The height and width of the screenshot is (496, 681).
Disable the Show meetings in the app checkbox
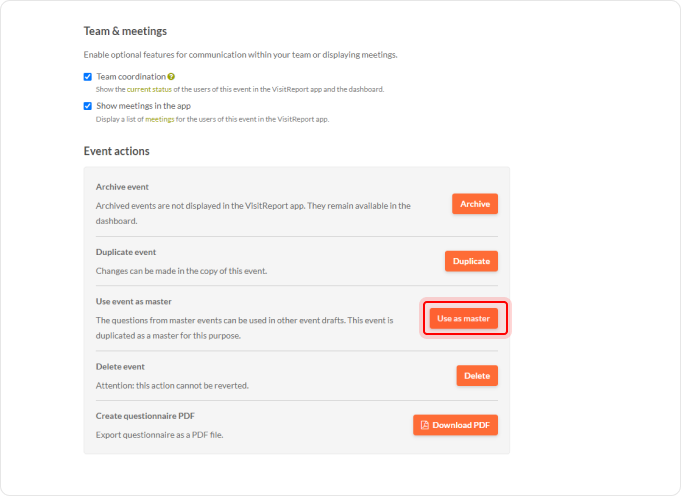pyautogui.click(x=88, y=105)
